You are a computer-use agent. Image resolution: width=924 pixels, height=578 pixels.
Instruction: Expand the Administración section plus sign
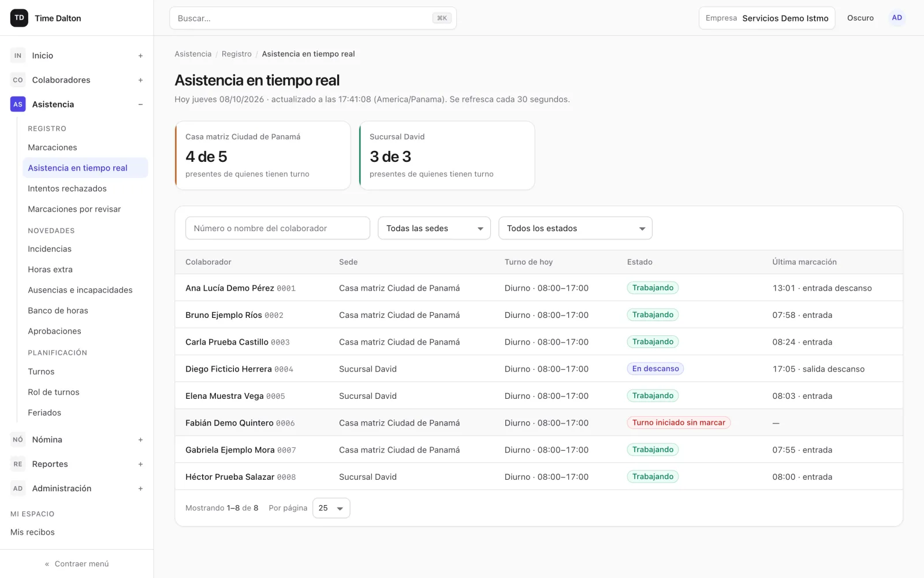(140, 488)
